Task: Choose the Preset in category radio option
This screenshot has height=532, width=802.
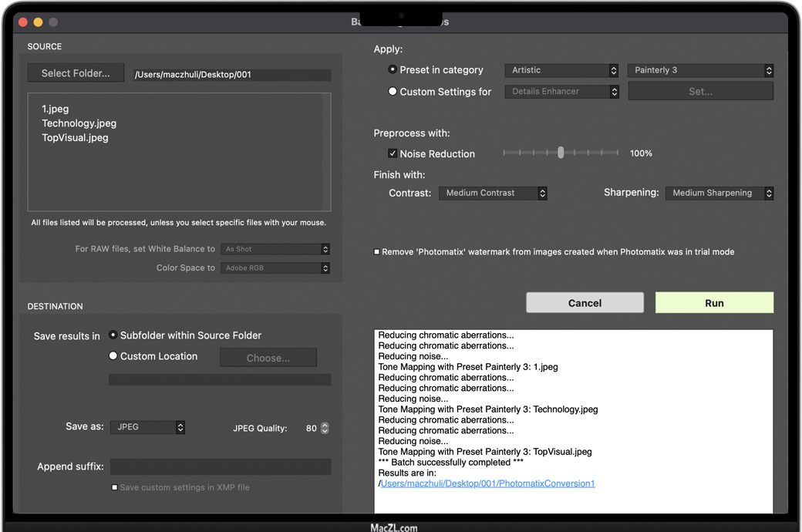Action: coord(393,69)
